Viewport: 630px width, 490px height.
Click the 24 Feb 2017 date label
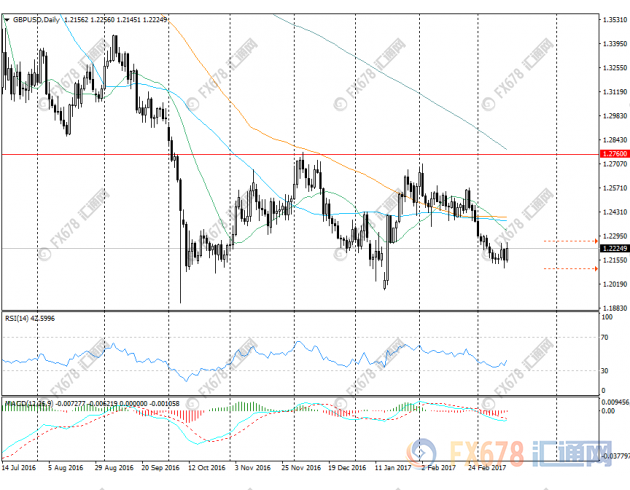[500, 465]
